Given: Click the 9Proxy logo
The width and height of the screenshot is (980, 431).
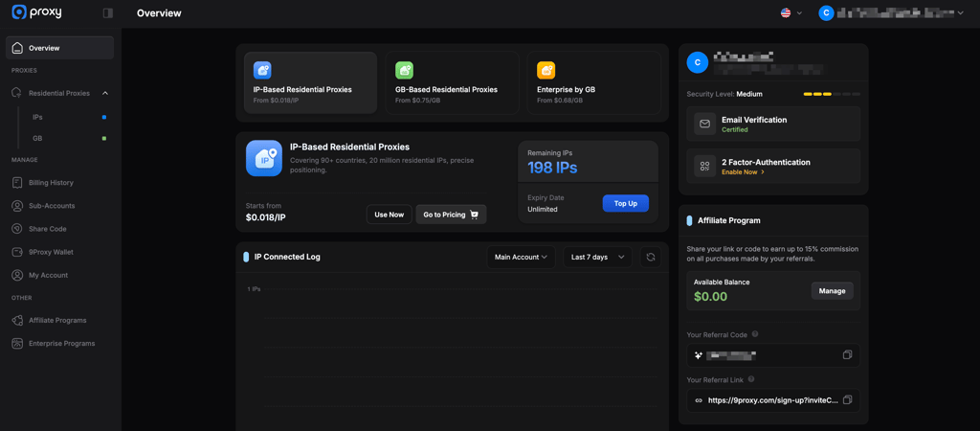Looking at the screenshot, I should (37, 11).
